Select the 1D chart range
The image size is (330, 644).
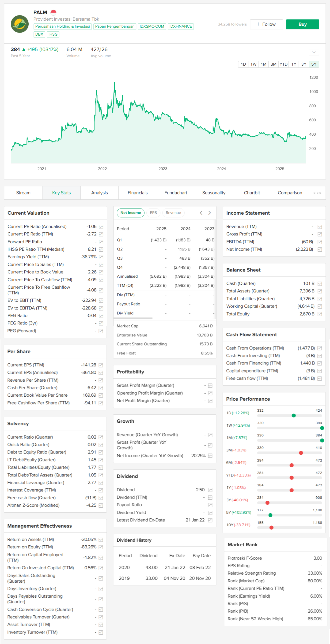click(243, 64)
